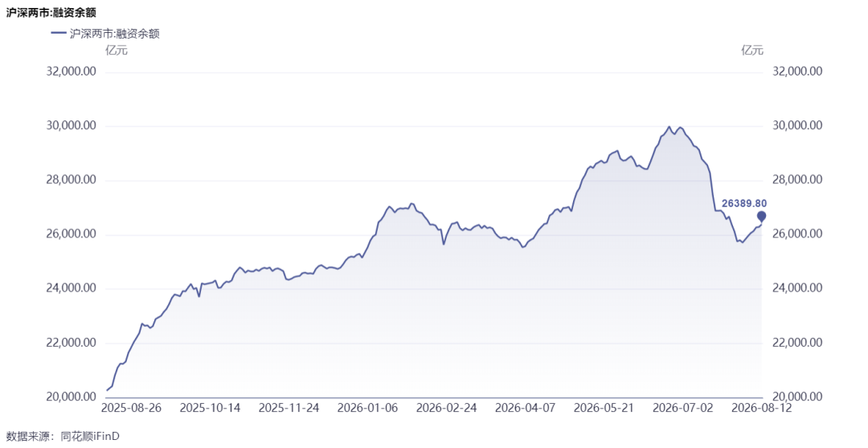The width and height of the screenshot is (868, 448).
Task: Click date label 2026-05-21
Action: [x=604, y=408]
